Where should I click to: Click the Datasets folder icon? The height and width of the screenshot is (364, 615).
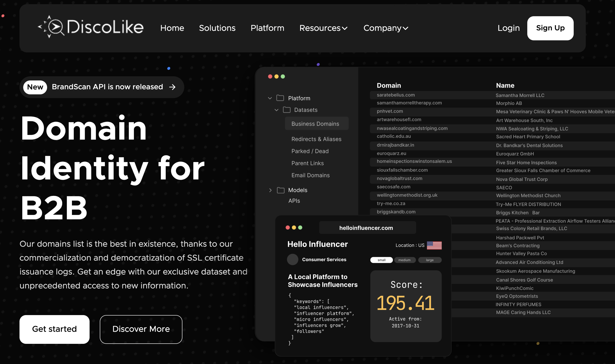pyautogui.click(x=287, y=110)
